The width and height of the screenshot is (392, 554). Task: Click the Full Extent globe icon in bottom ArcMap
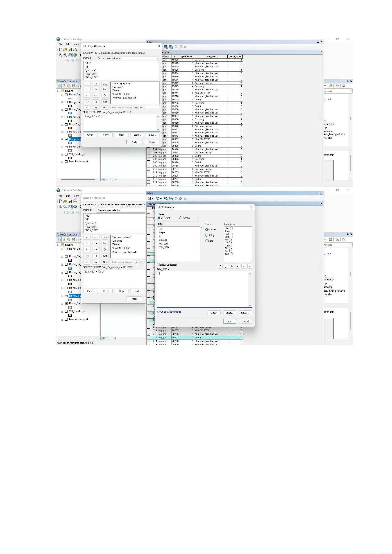(75, 207)
